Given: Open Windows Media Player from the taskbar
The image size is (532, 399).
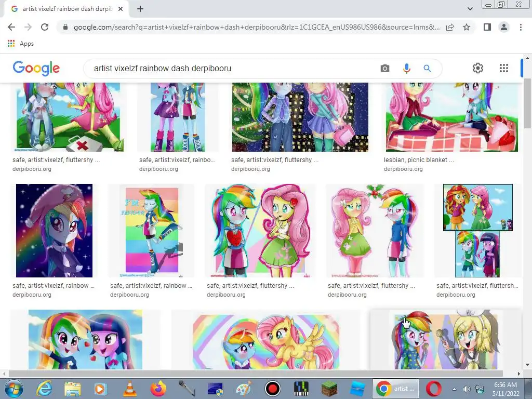Looking at the screenshot, I should (x=101, y=389).
